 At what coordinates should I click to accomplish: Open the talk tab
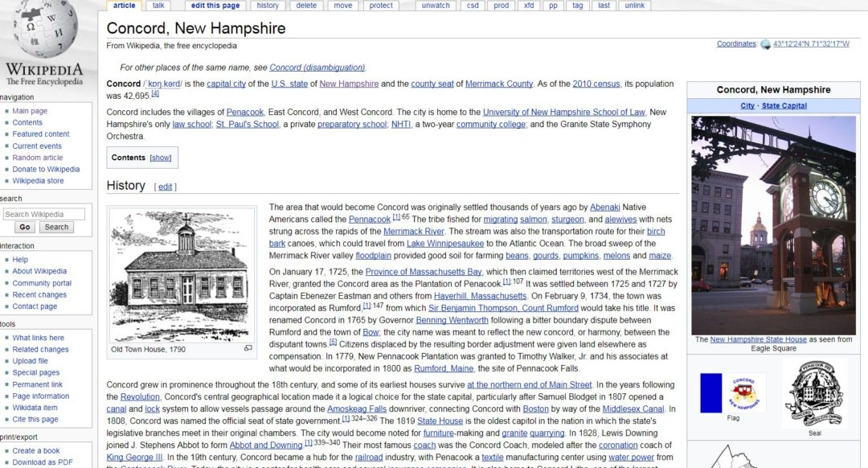pyautogui.click(x=158, y=6)
